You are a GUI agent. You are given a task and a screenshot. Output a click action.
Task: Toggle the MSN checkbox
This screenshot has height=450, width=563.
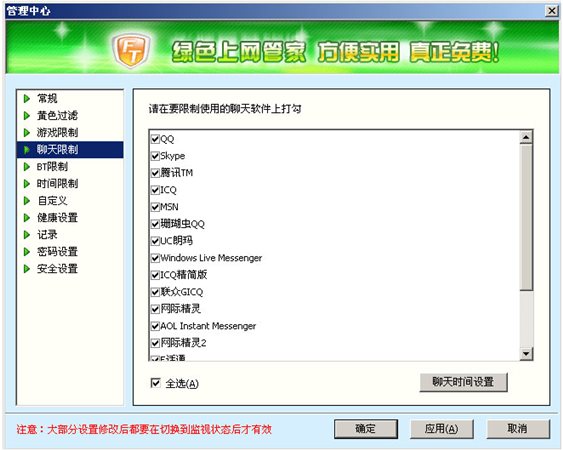(x=155, y=207)
